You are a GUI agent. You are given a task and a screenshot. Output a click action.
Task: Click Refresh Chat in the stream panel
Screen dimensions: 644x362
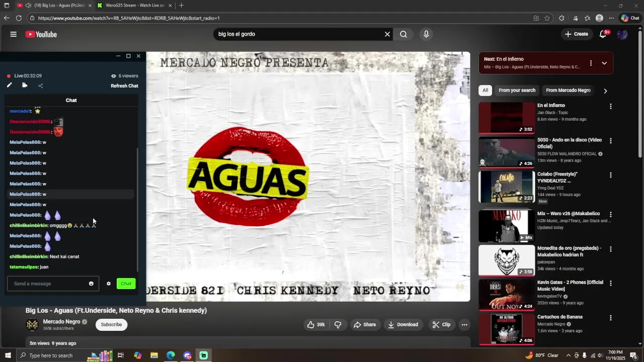pyautogui.click(x=124, y=86)
